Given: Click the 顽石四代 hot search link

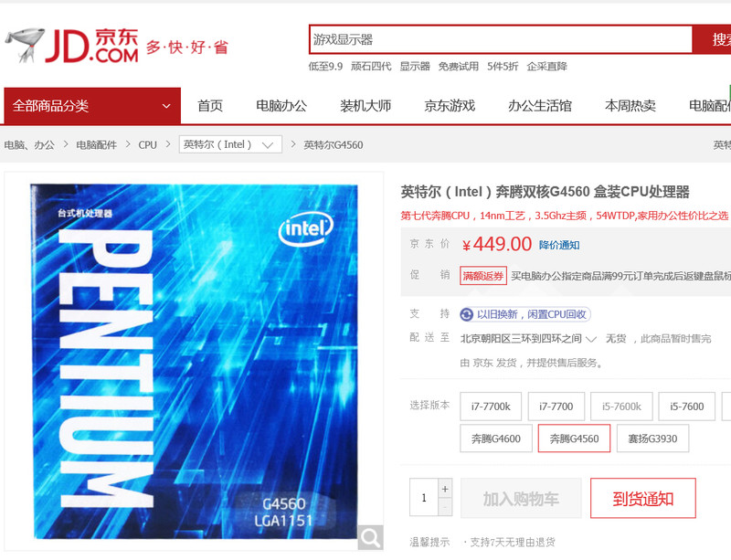Looking at the screenshot, I should [x=371, y=66].
